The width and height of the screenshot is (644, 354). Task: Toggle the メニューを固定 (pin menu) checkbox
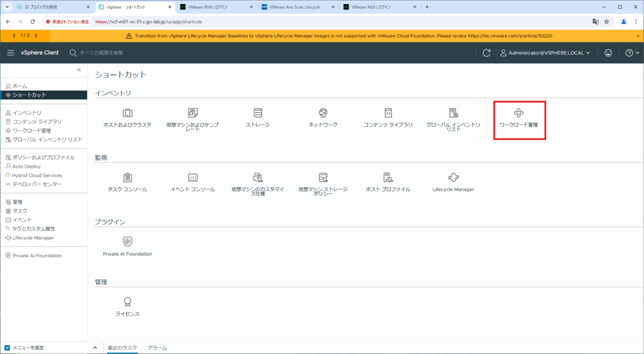pyautogui.click(x=8, y=348)
